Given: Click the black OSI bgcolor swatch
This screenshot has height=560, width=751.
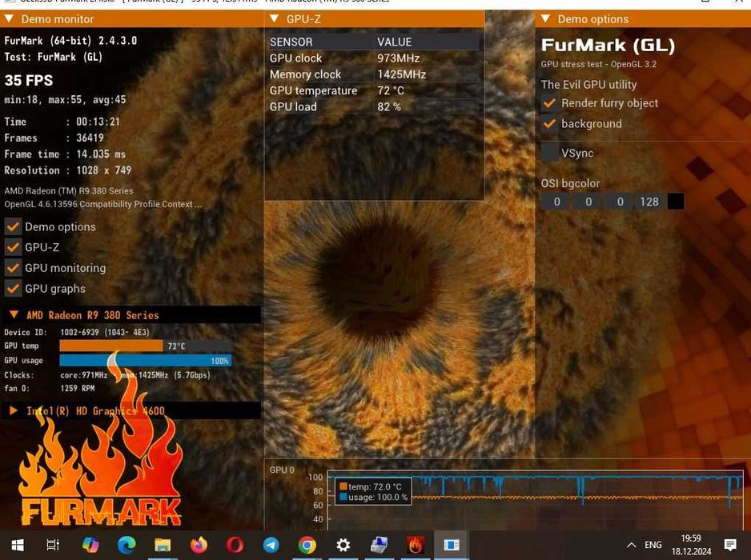Looking at the screenshot, I should tap(675, 202).
